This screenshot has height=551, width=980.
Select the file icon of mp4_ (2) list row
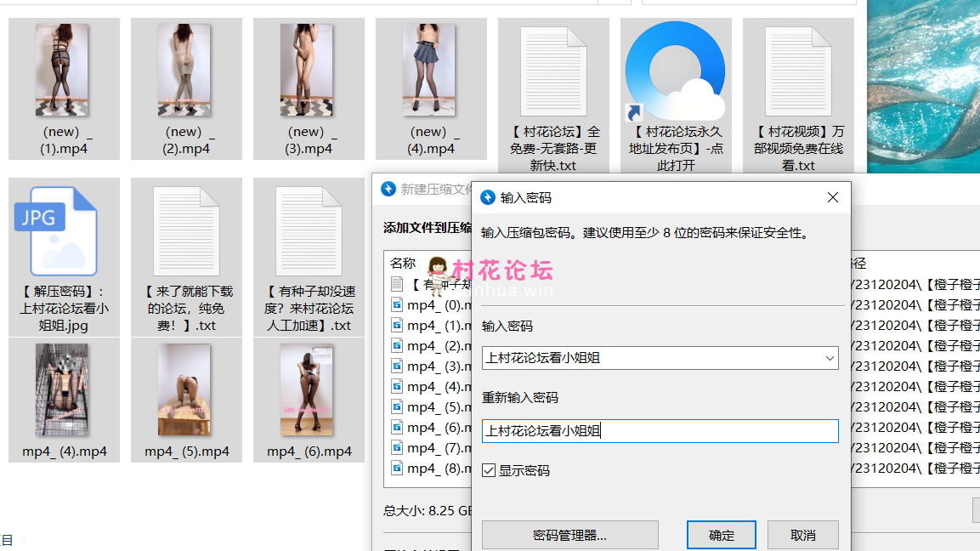click(x=397, y=346)
